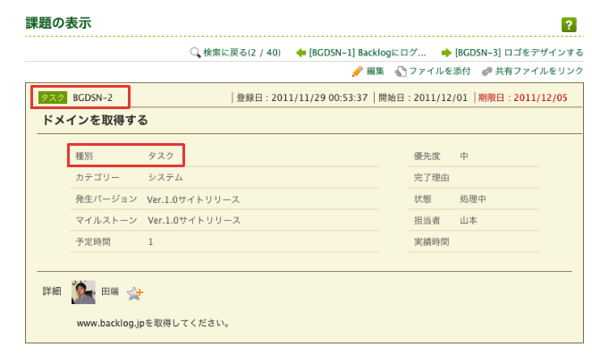Click the 予定時間 value 1
This screenshot has width=592, height=364.
click(x=150, y=242)
